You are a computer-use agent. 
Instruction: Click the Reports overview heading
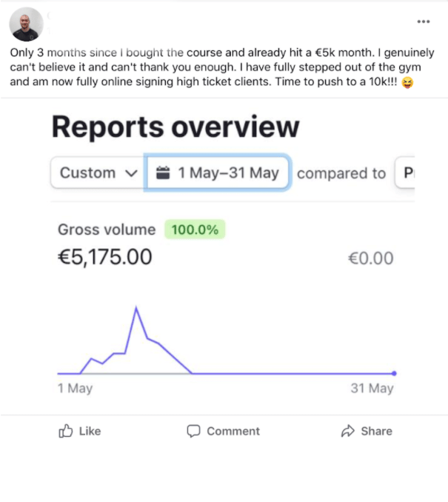pos(175,127)
